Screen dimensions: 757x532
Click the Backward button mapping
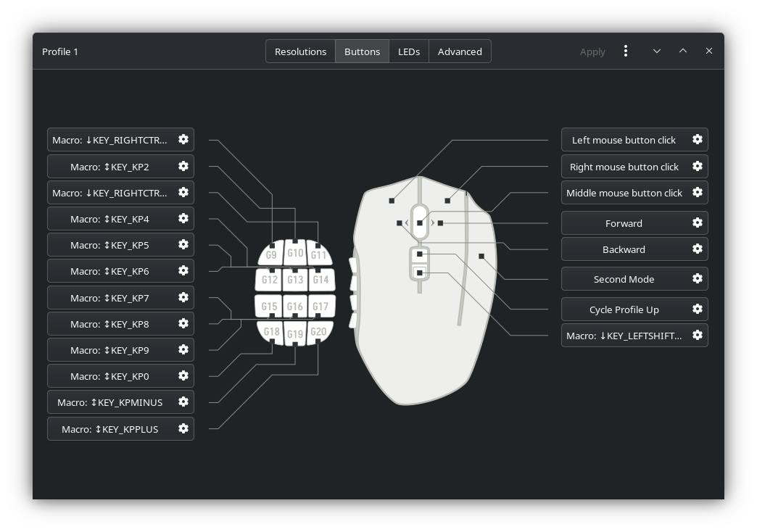(624, 249)
